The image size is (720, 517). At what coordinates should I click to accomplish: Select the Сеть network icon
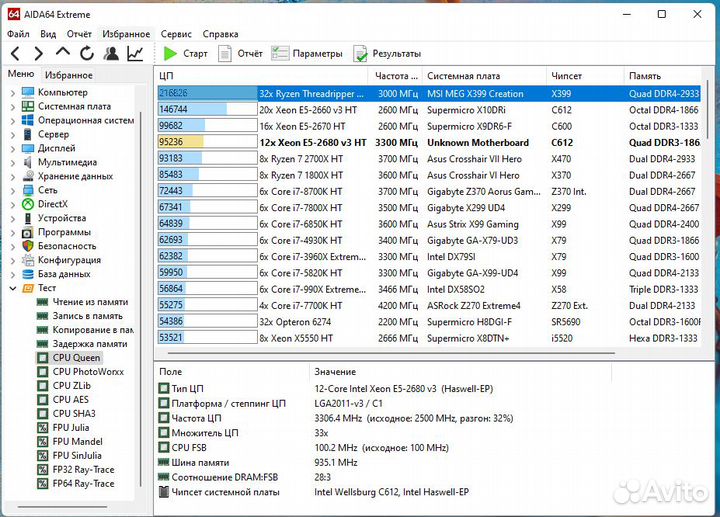28,190
